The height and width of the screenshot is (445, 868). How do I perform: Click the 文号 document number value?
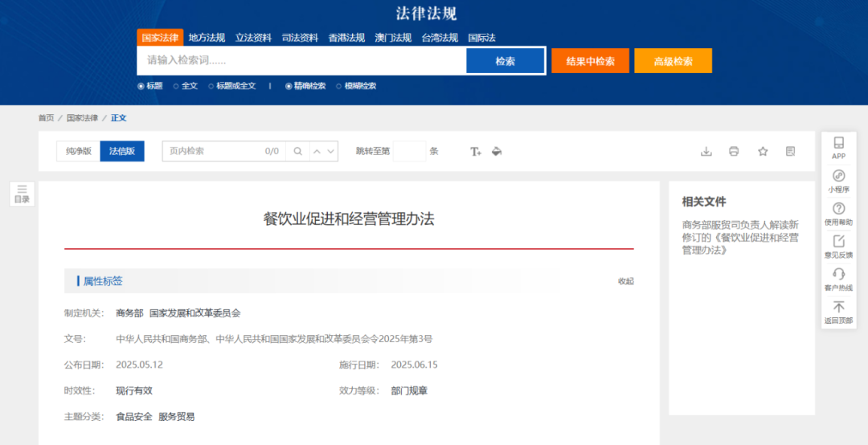tap(274, 339)
